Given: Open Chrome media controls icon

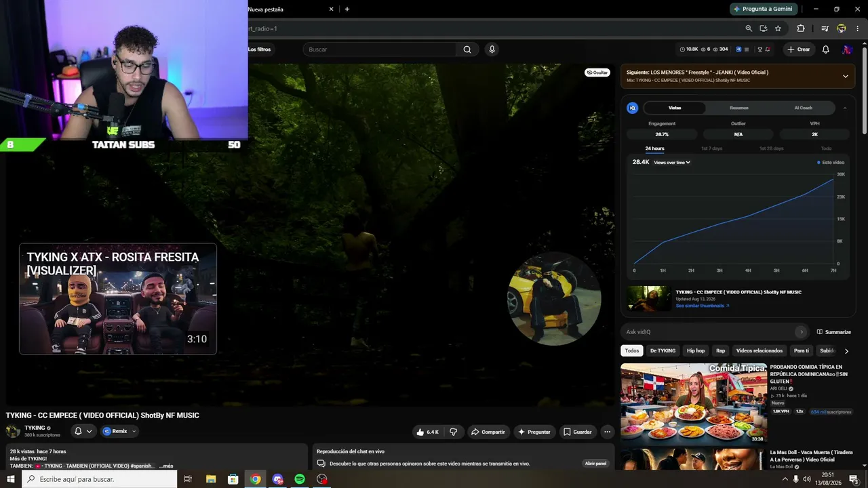Looking at the screenshot, I should (825, 28).
